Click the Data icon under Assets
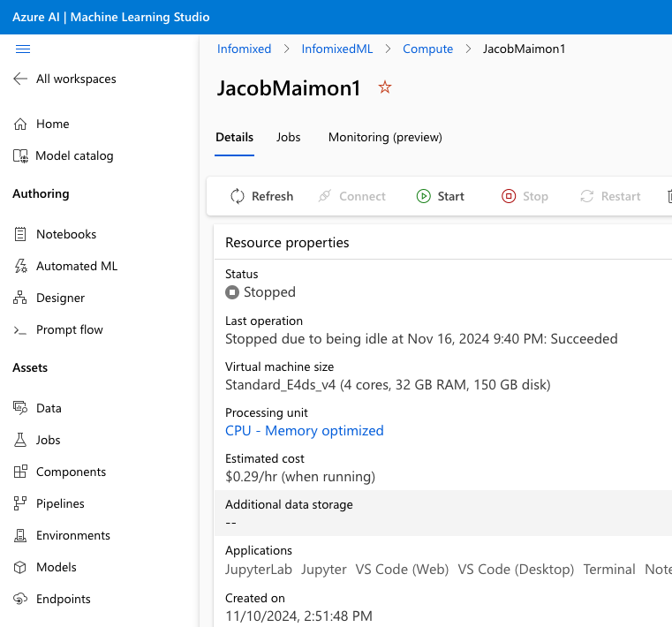The height and width of the screenshot is (627, 672). 20,408
